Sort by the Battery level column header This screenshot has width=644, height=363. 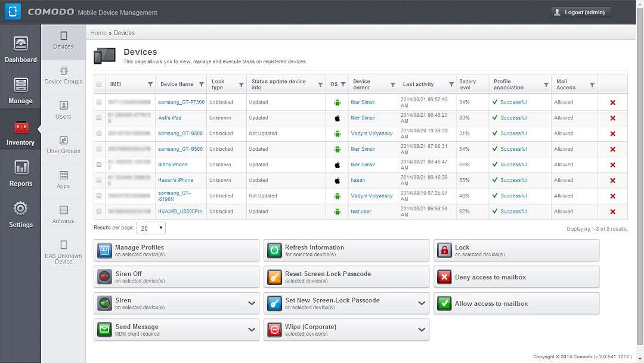tap(467, 84)
